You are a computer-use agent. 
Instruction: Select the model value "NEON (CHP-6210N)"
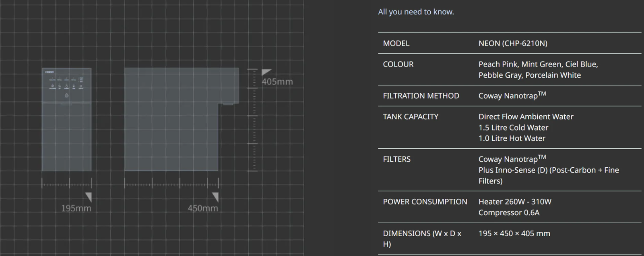coord(513,43)
